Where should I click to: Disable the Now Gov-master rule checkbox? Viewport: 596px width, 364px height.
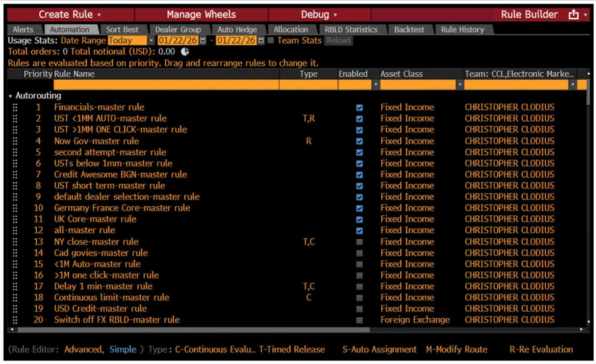coord(360,141)
